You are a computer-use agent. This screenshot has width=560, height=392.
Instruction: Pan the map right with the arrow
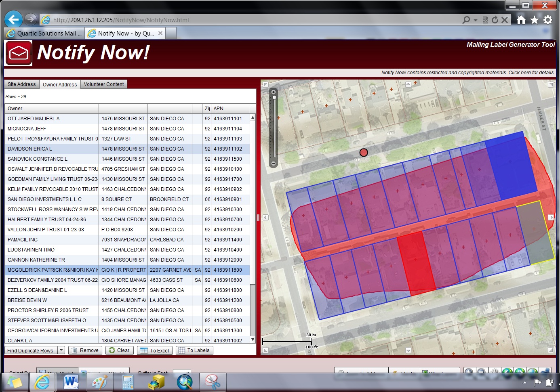[551, 217]
